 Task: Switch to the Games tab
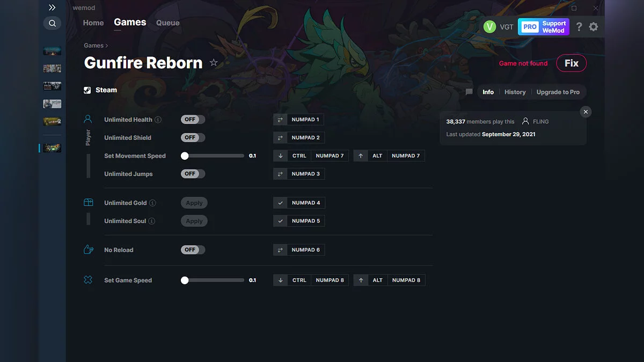(130, 22)
